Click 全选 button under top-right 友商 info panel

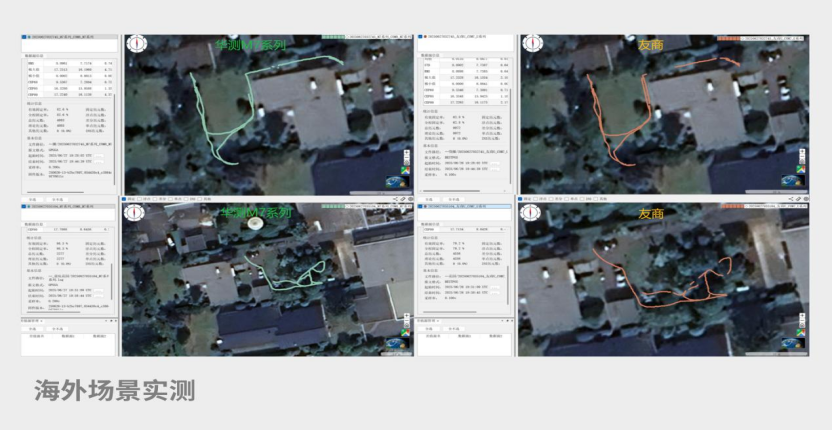pyautogui.click(x=428, y=199)
